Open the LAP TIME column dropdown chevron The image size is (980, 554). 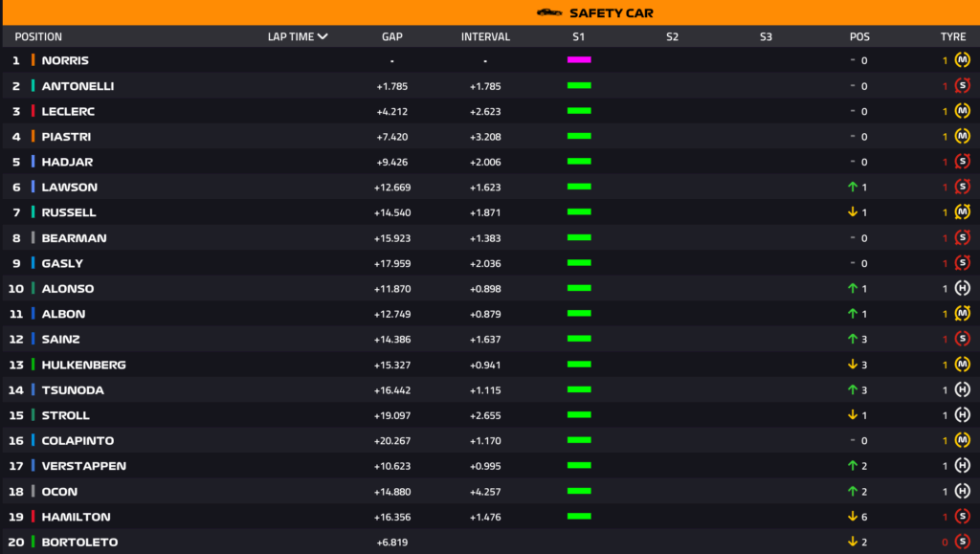pos(323,37)
